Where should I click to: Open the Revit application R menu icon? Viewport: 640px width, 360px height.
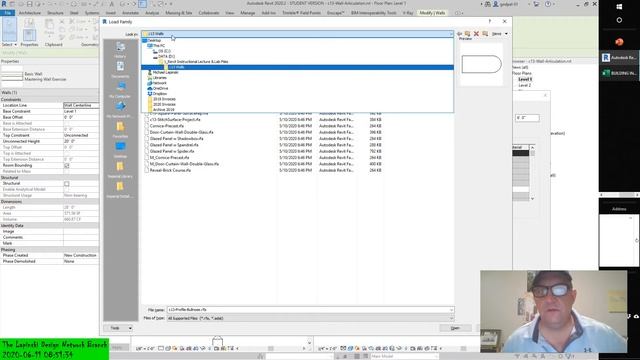click(4, 4)
